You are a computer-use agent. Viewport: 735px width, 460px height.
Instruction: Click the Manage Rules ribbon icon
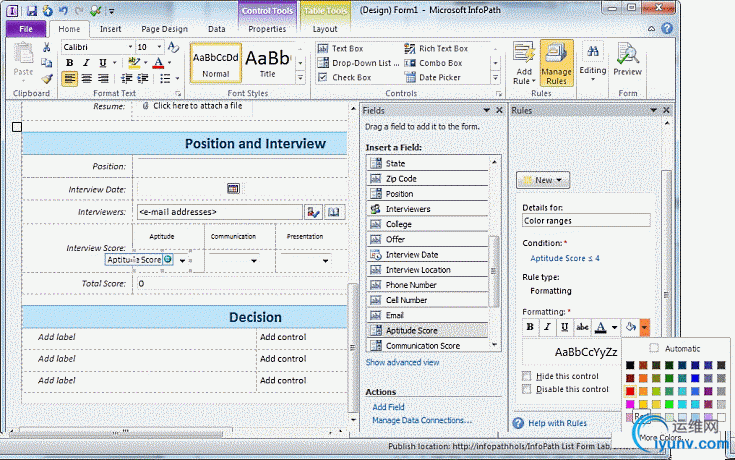click(556, 67)
